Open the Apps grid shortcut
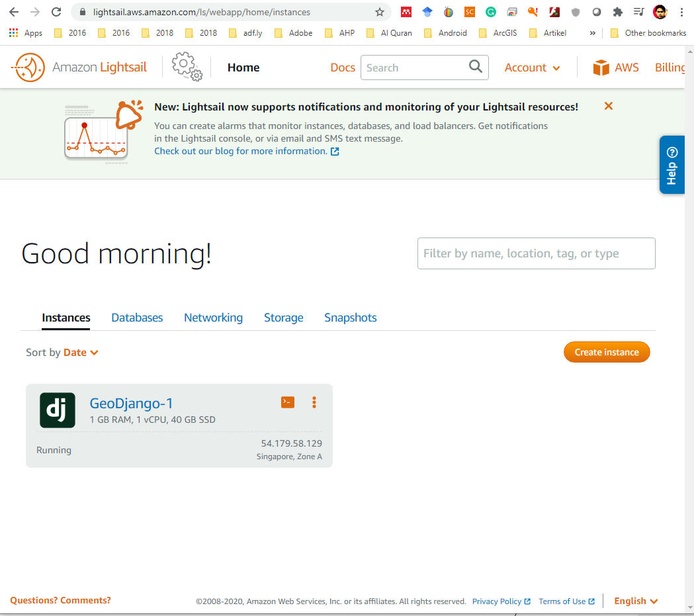694x616 pixels. click(x=26, y=32)
